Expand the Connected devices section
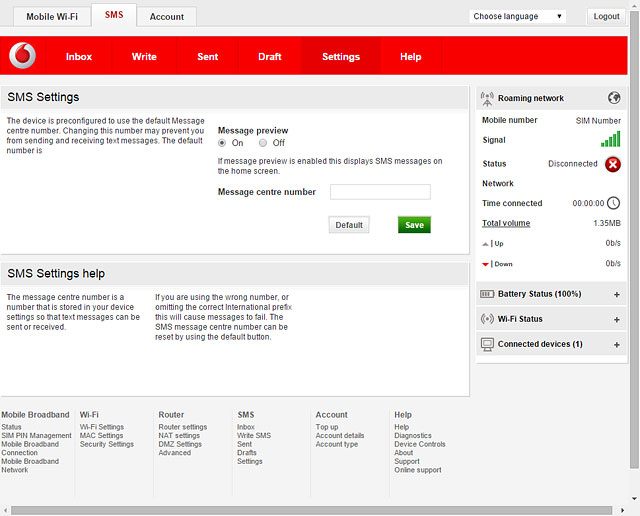Viewport: 640px width, 516px height. [x=616, y=344]
